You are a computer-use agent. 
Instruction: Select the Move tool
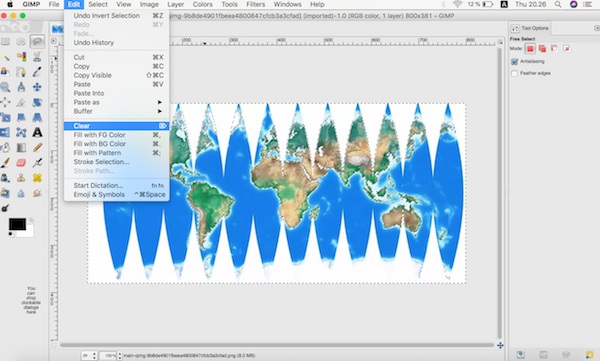pos(37,87)
